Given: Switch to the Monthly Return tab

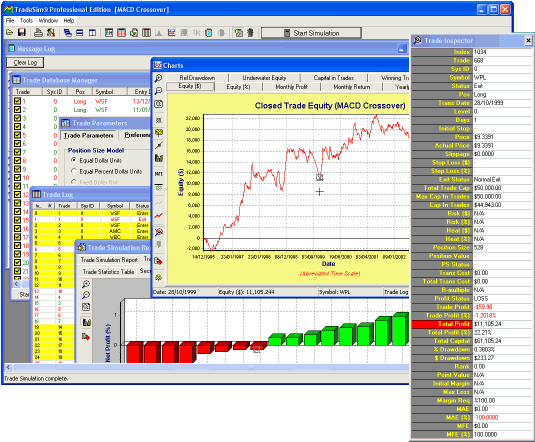Looking at the screenshot, I should click(351, 87).
